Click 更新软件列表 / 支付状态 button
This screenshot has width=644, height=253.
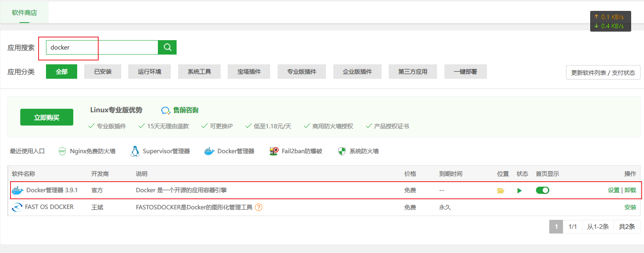coord(603,73)
